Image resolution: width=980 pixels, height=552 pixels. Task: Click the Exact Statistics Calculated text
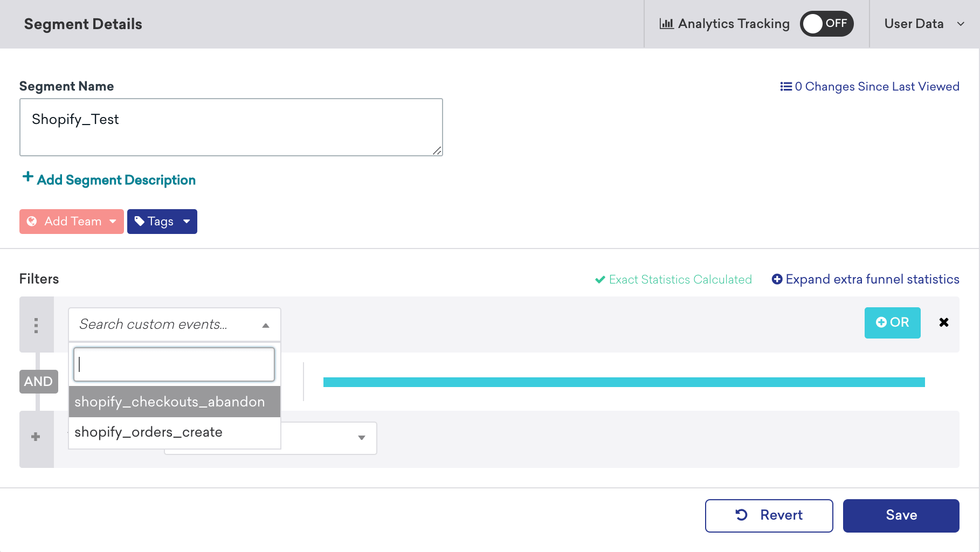[680, 280]
